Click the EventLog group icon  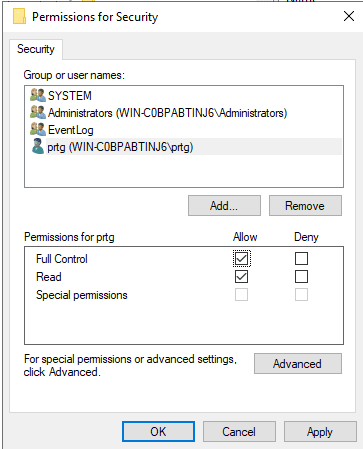coord(38,129)
